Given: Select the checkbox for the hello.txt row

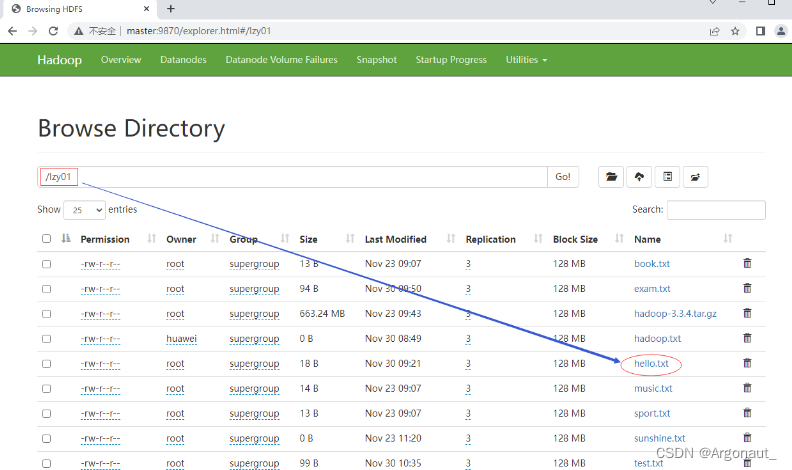Looking at the screenshot, I should coord(47,363).
